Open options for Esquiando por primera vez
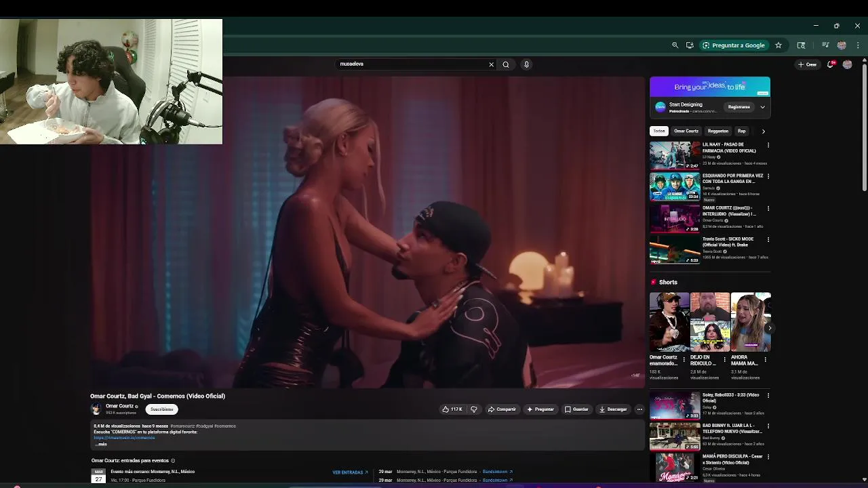The width and height of the screenshot is (868, 488). click(768, 176)
